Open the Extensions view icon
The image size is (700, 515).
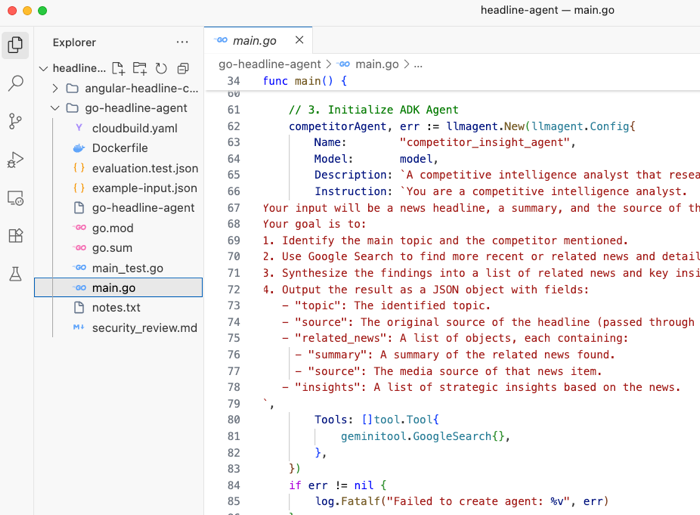pos(15,236)
